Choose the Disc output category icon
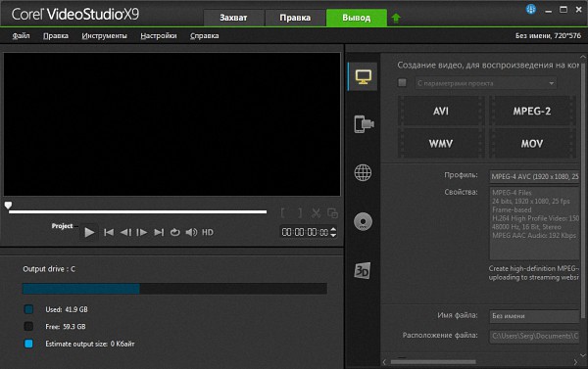Viewport: 588px width, 369px height. 363,221
